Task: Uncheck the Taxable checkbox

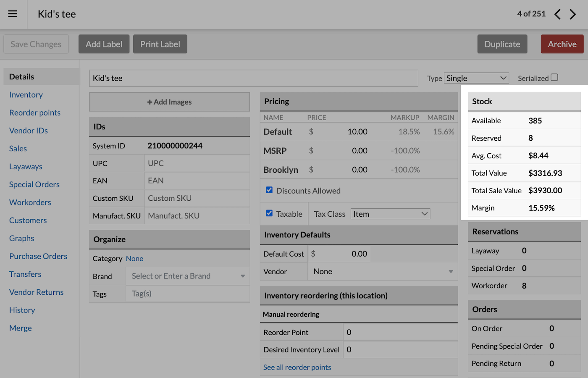Action: coord(269,213)
